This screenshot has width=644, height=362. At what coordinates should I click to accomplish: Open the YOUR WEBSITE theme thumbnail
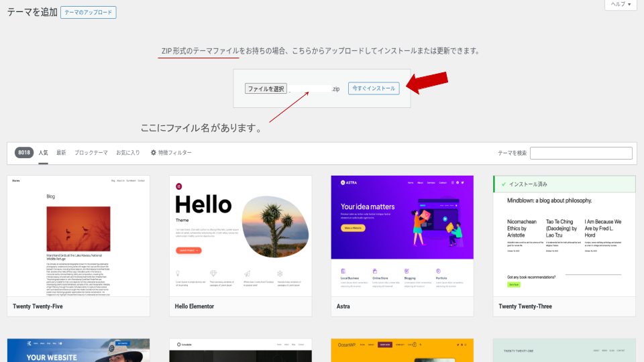point(78,351)
